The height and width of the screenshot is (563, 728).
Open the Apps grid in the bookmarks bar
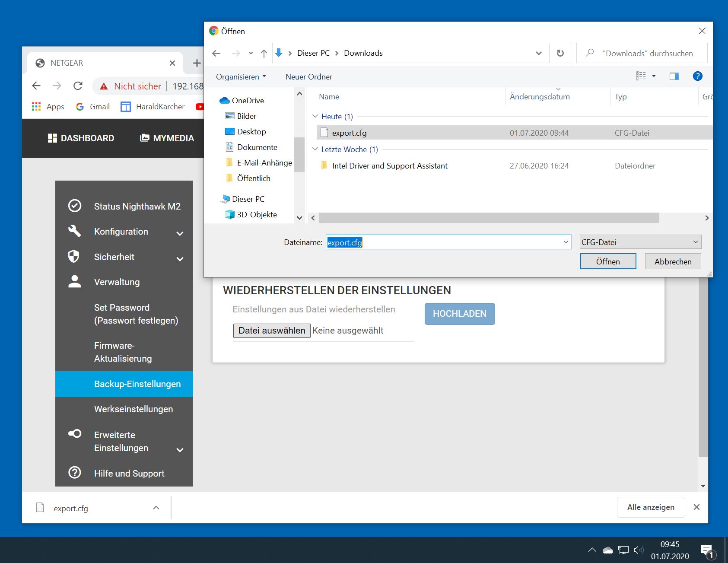(x=48, y=107)
